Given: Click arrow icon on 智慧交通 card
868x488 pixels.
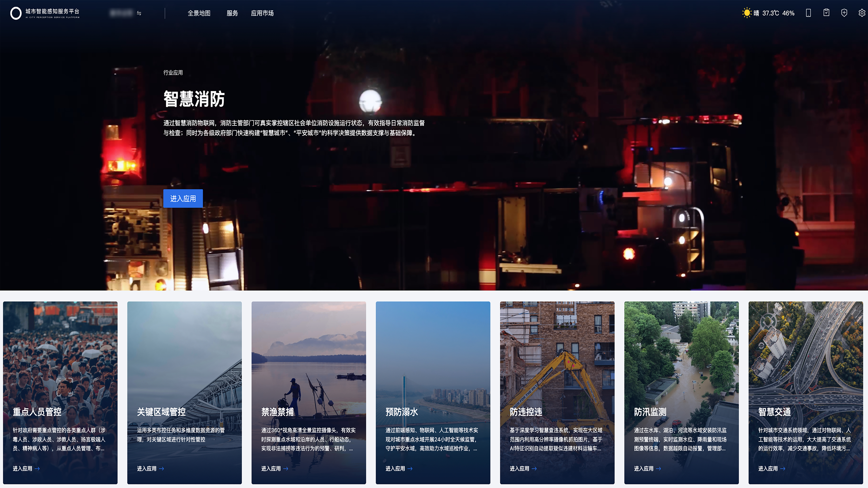Looking at the screenshot, I should 783,468.
